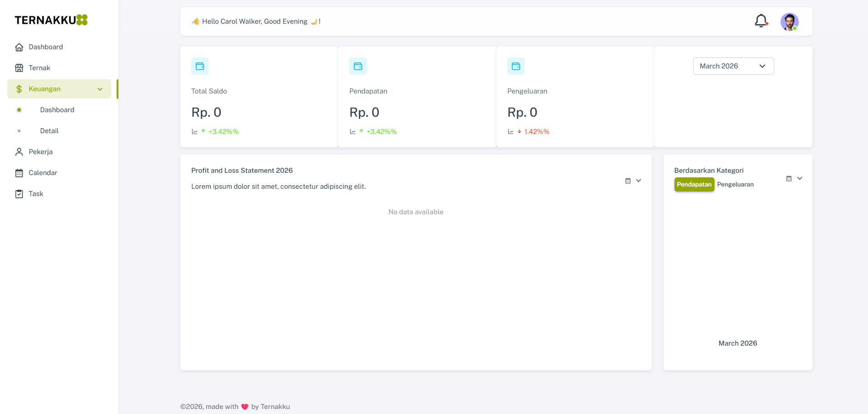Image resolution: width=868 pixels, height=414 pixels.
Task: Click the notification bell icon
Action: pos(761,21)
